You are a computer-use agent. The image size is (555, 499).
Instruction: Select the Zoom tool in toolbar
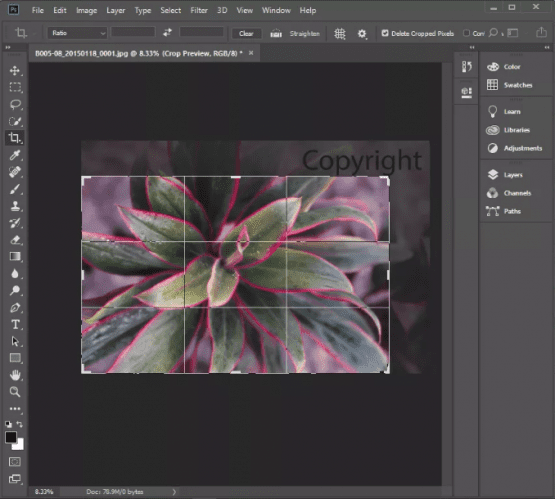15,391
